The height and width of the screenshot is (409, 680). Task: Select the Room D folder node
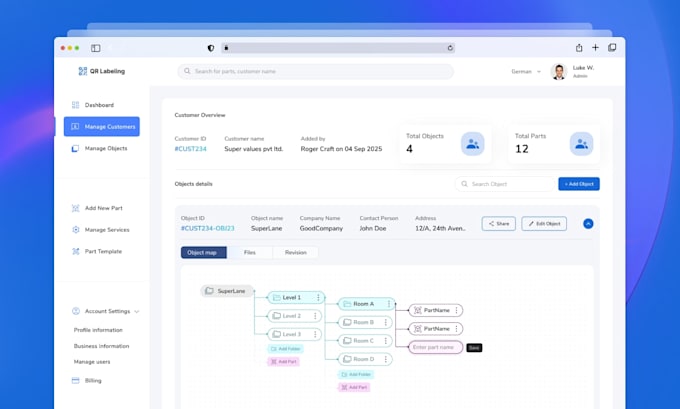[x=365, y=359]
